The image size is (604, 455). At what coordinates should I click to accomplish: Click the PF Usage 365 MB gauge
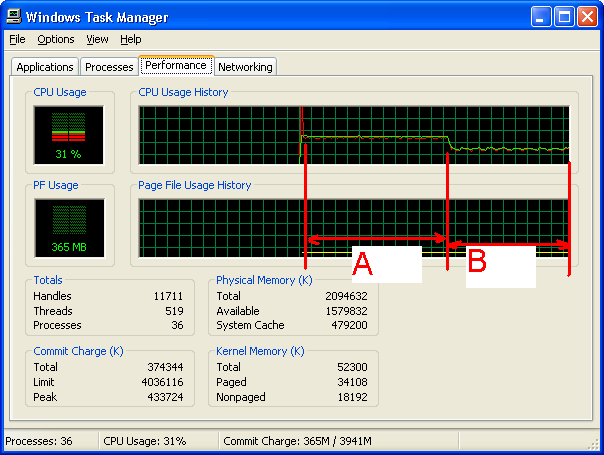pyautogui.click(x=69, y=228)
